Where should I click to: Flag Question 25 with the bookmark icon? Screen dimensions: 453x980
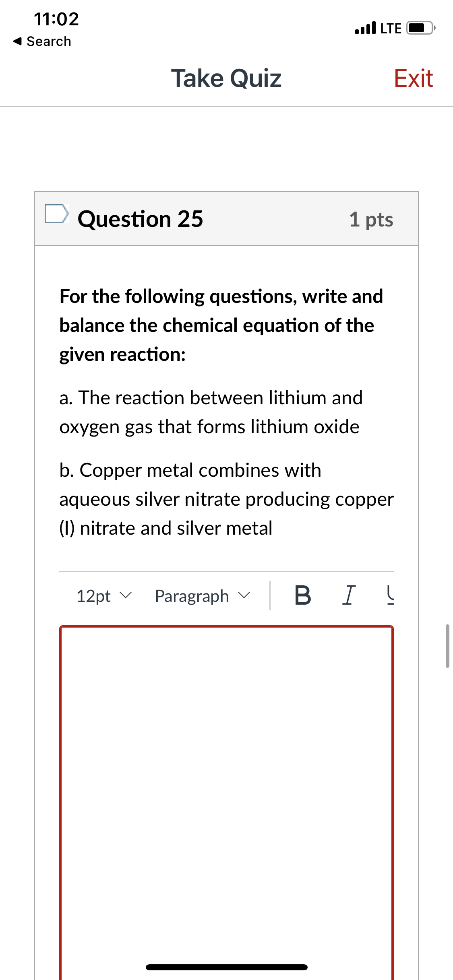coord(56,214)
